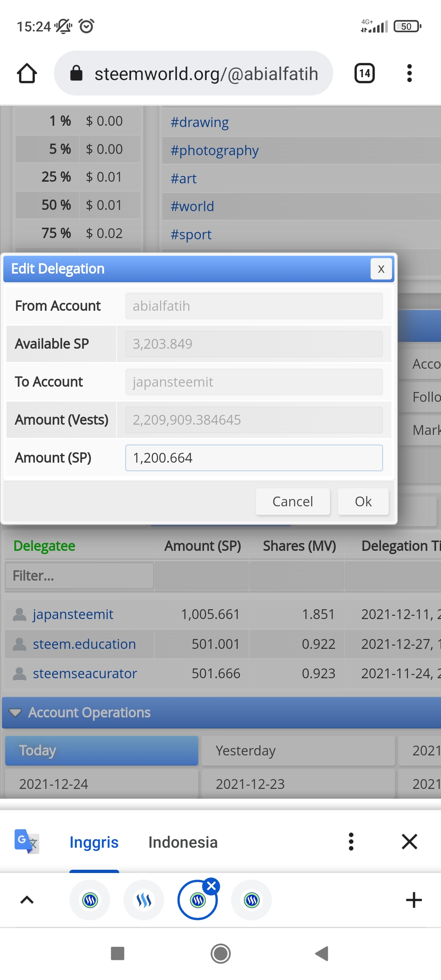The height and width of the screenshot is (980, 441).
Task: Click the steemseacurator user avatar icon
Action: click(20, 673)
